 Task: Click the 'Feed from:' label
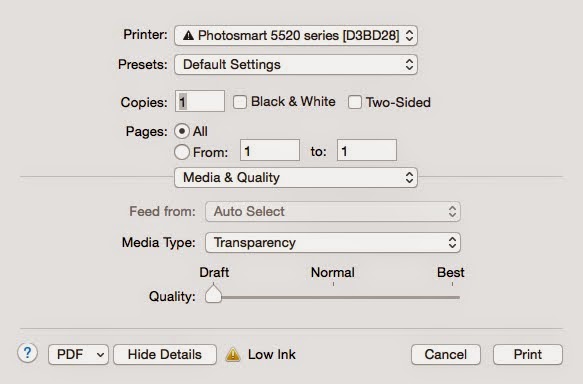[x=162, y=212]
